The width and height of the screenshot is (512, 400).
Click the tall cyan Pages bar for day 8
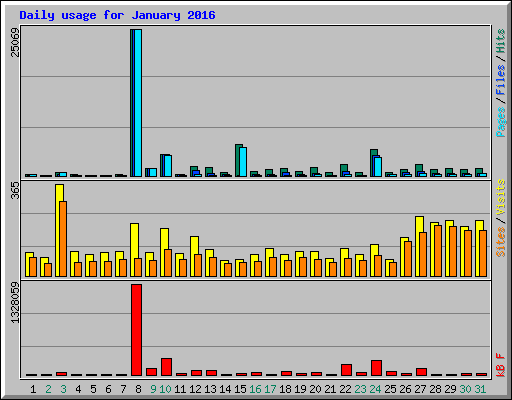coord(138,103)
